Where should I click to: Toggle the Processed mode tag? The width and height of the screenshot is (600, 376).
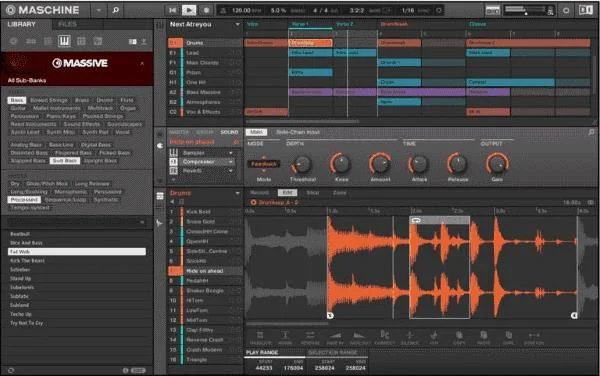[24, 200]
